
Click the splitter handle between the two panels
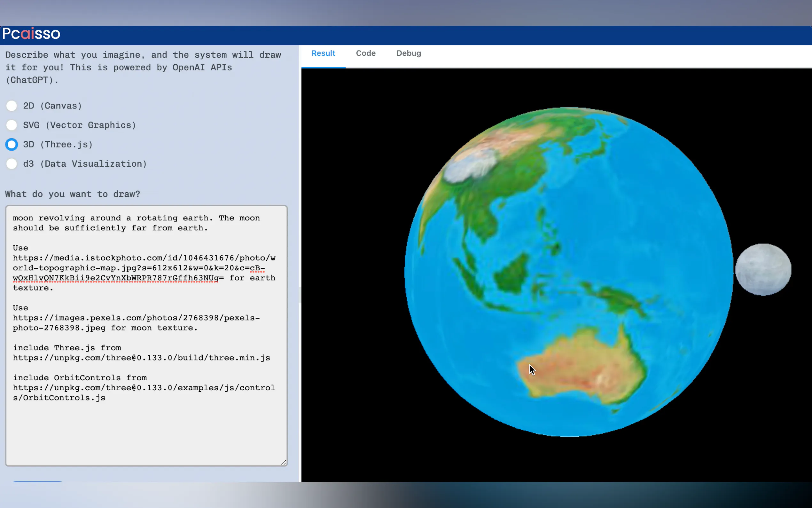(300, 295)
